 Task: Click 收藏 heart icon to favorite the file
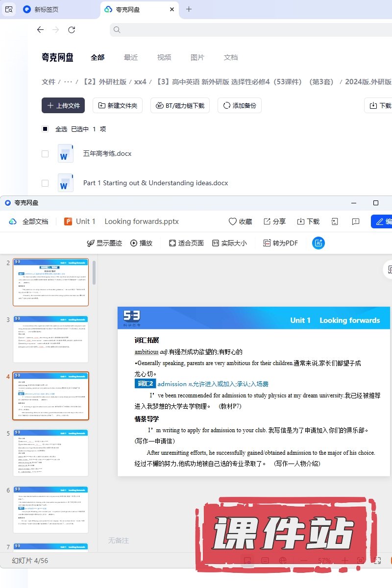(240, 221)
